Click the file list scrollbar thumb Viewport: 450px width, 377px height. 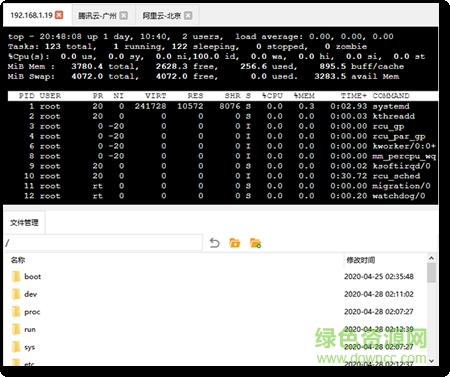[x=431, y=273]
